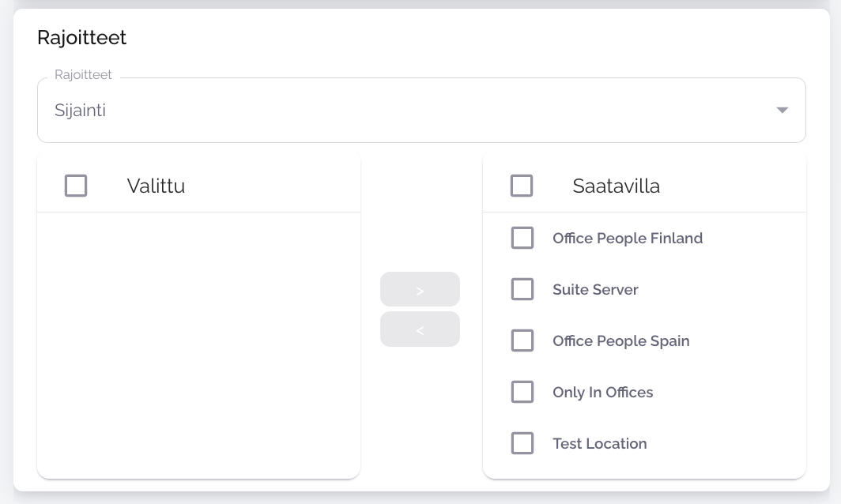841x504 pixels.
Task: Click the Rajoitteet section heading
Action: tap(82, 37)
